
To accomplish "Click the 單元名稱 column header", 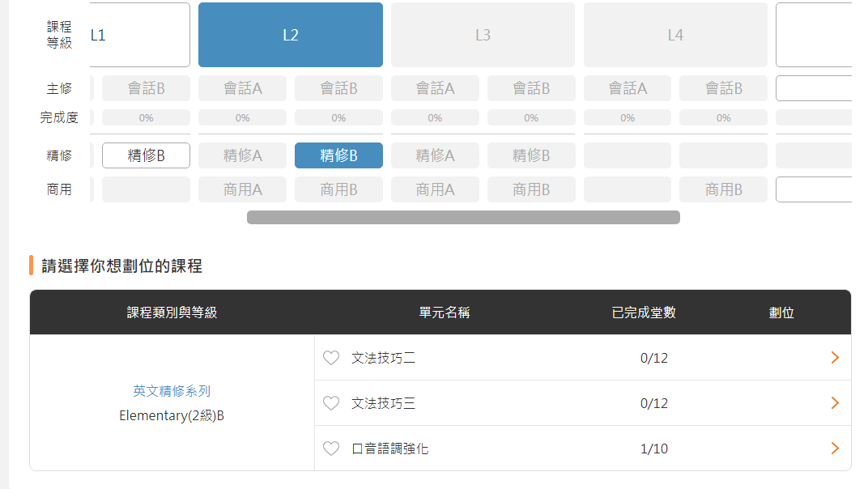I will tap(444, 313).
